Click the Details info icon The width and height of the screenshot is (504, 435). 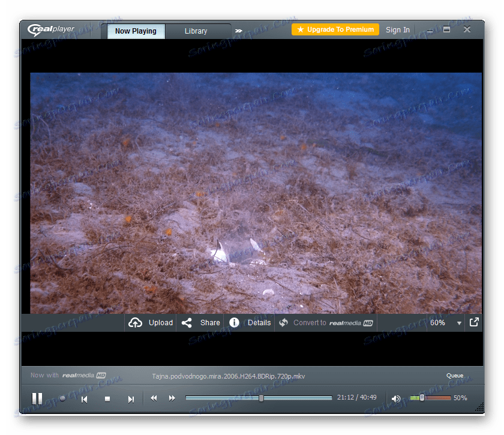[234, 322]
